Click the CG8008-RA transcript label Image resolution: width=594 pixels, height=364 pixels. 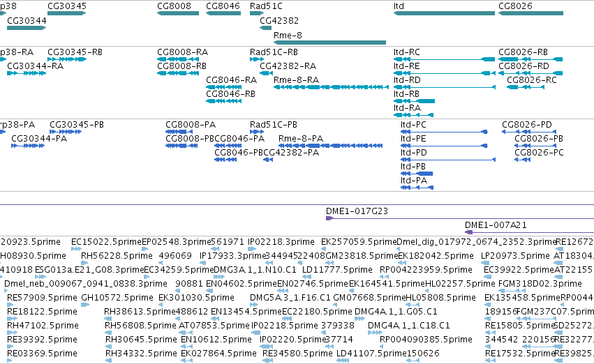pyautogui.click(x=183, y=52)
